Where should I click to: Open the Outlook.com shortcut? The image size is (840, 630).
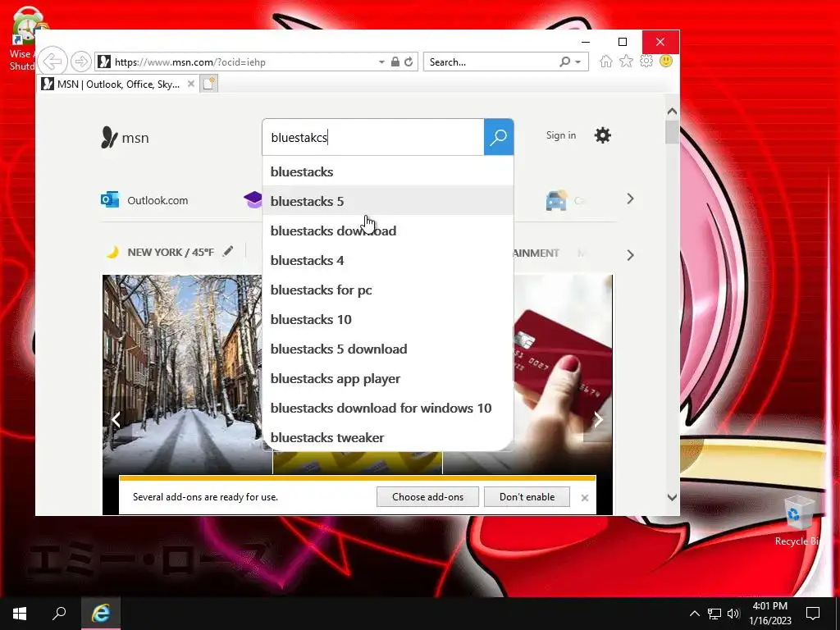[157, 200]
